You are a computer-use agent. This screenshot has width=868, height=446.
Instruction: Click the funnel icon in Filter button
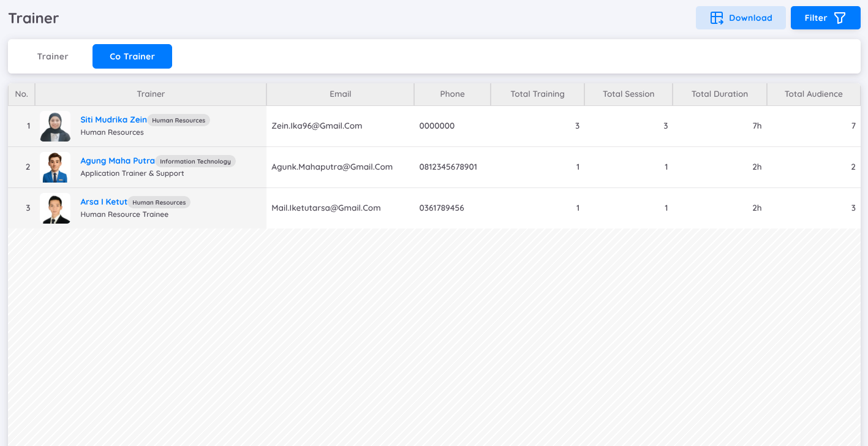pos(840,18)
